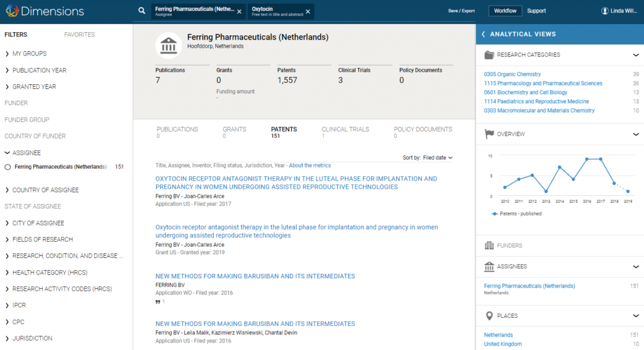
Task: Collapse the Research Categories section
Action: 636,55
